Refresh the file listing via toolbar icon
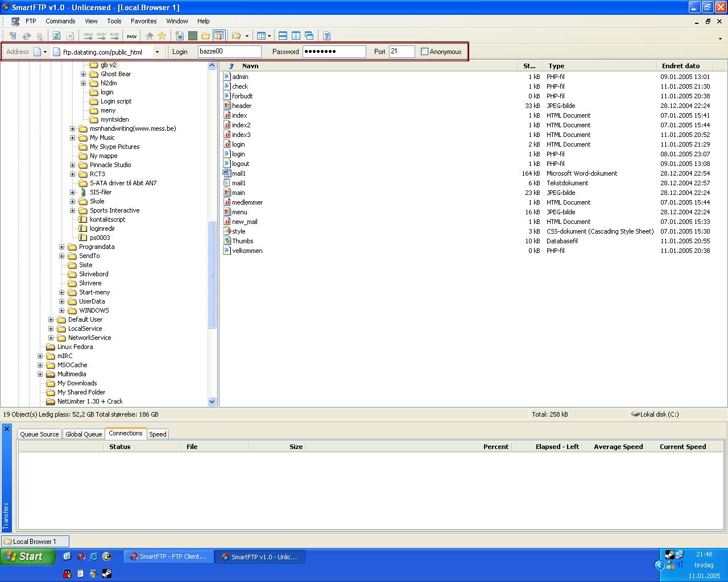 pyautogui.click(x=56, y=36)
